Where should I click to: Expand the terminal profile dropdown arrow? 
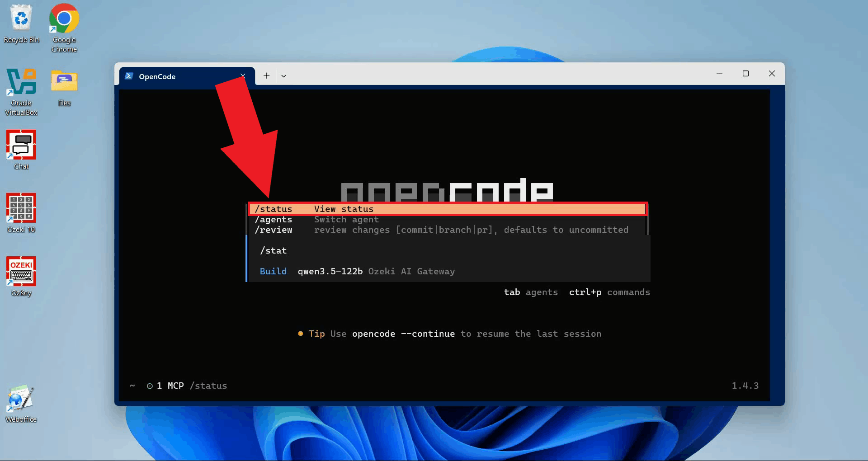pyautogui.click(x=283, y=76)
